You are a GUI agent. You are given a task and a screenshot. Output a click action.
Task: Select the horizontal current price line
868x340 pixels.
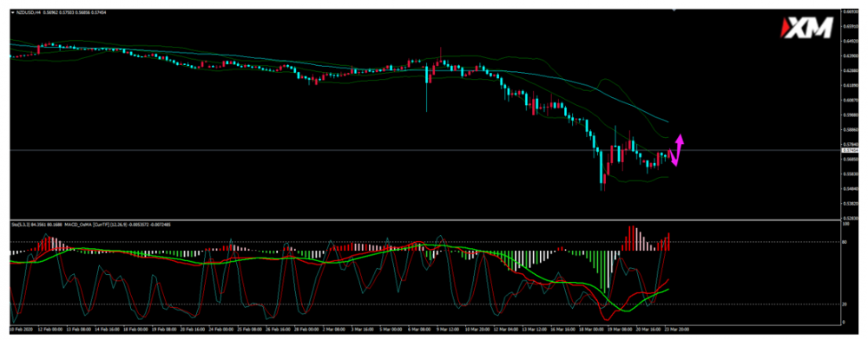424,150
